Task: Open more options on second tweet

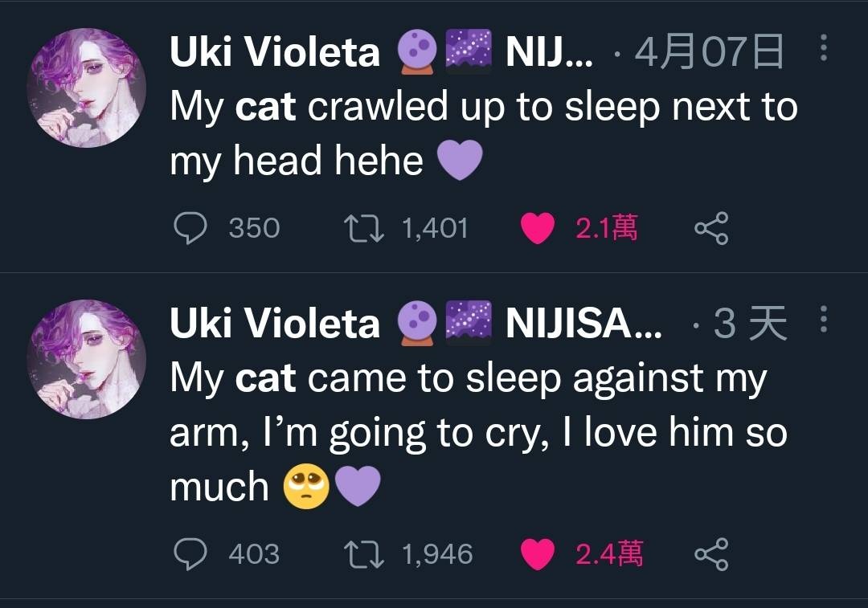Action: click(x=824, y=319)
